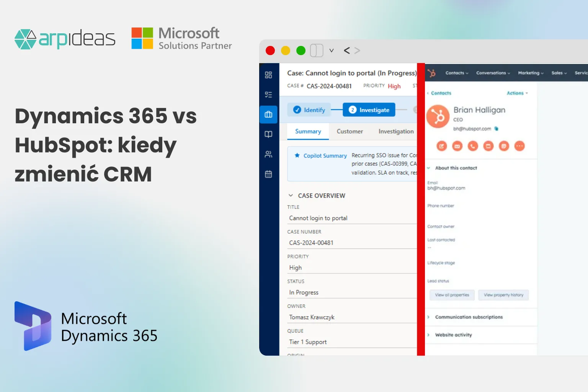The image size is (588, 392).
Task: Click the Lifecycle stage property label
Action: [x=441, y=263]
